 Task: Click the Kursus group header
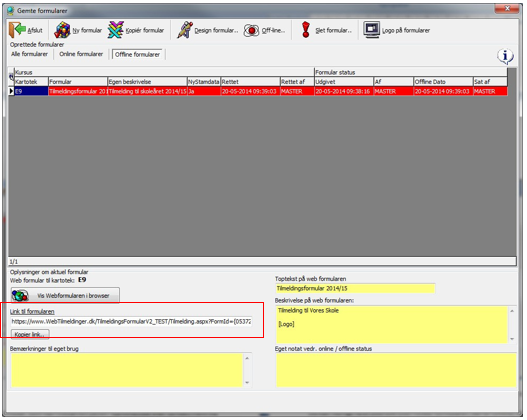coord(164,72)
